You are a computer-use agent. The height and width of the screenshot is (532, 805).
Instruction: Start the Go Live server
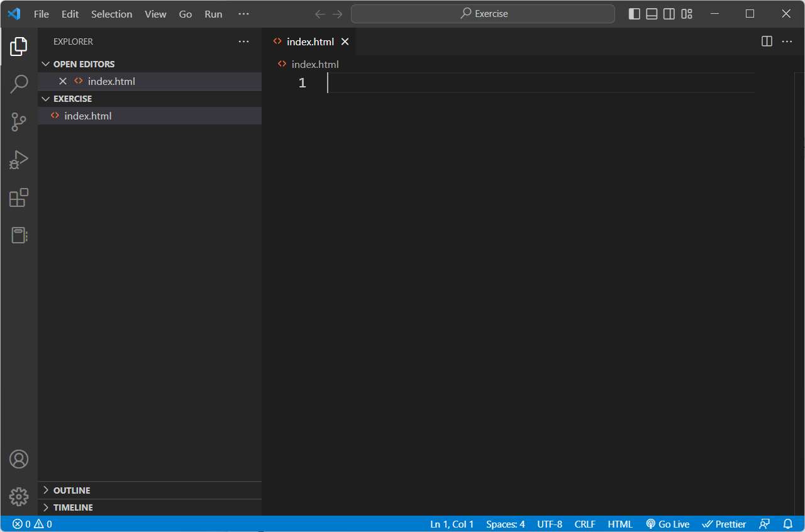[x=667, y=524]
